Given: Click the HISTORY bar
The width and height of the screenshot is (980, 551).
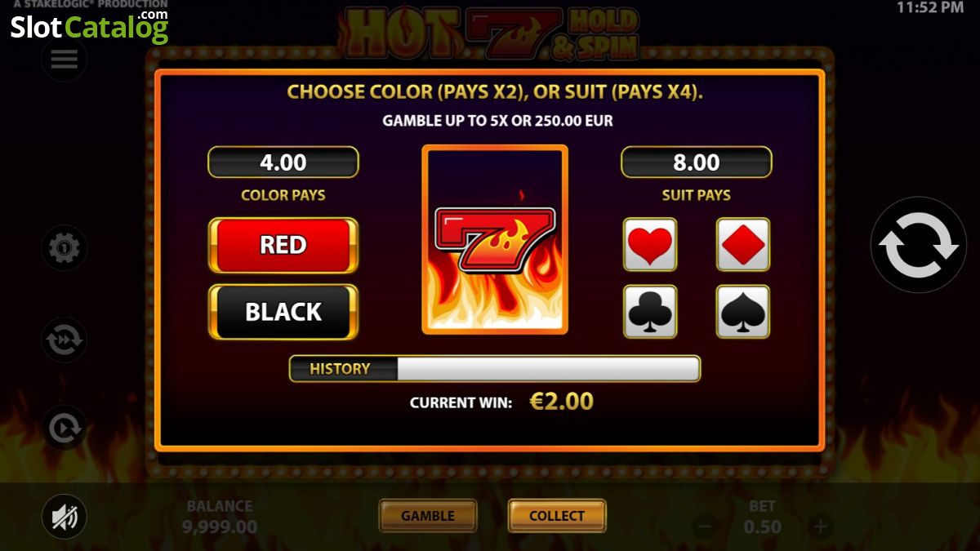Looking at the screenshot, I should tap(495, 369).
